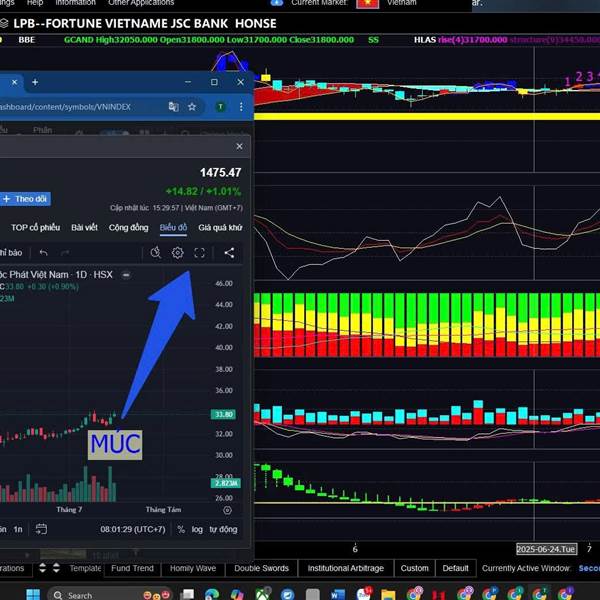This screenshot has width=600, height=600.
Task: Close the current browser tab
Action: coord(15,82)
